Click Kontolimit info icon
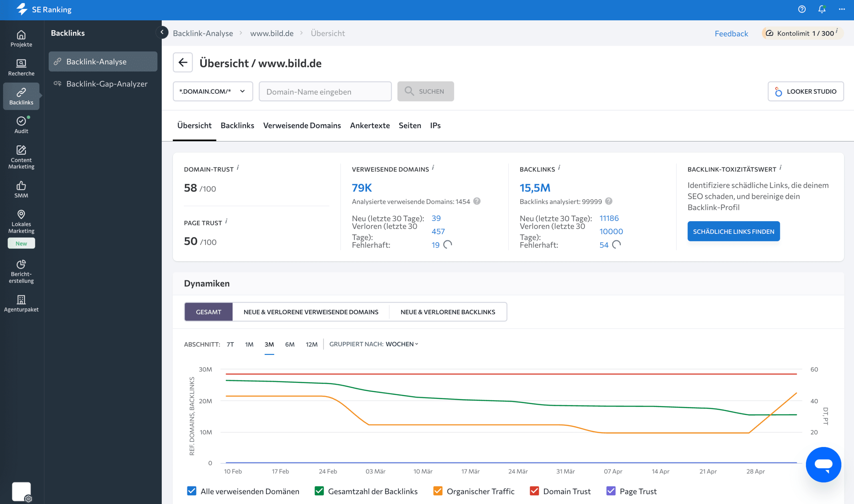Screen dimensions: 854x504 [837, 31]
